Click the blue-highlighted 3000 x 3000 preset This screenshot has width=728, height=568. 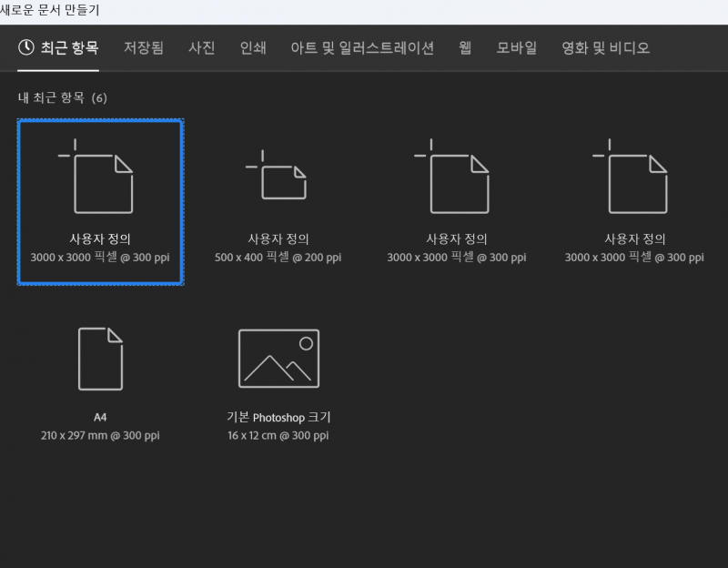point(100,202)
